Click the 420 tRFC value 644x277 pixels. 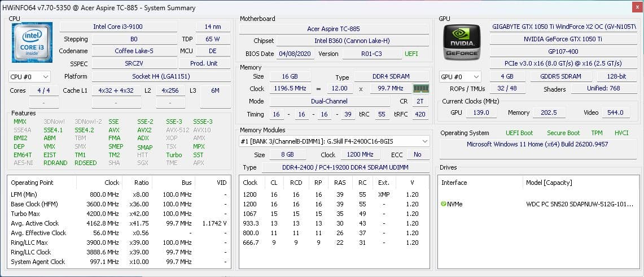point(420,114)
